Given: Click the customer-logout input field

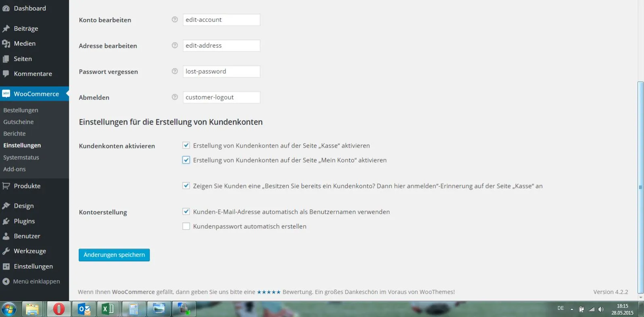Looking at the screenshot, I should click(222, 97).
